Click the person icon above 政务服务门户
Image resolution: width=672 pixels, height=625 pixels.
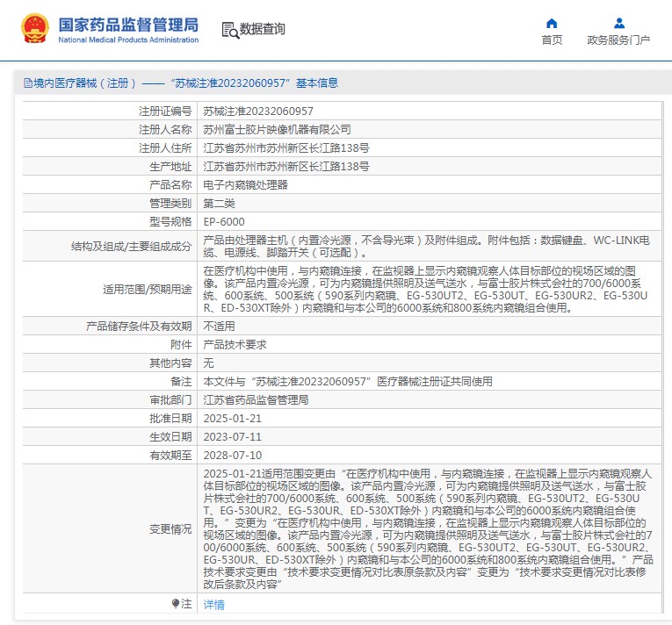pyautogui.click(x=618, y=23)
